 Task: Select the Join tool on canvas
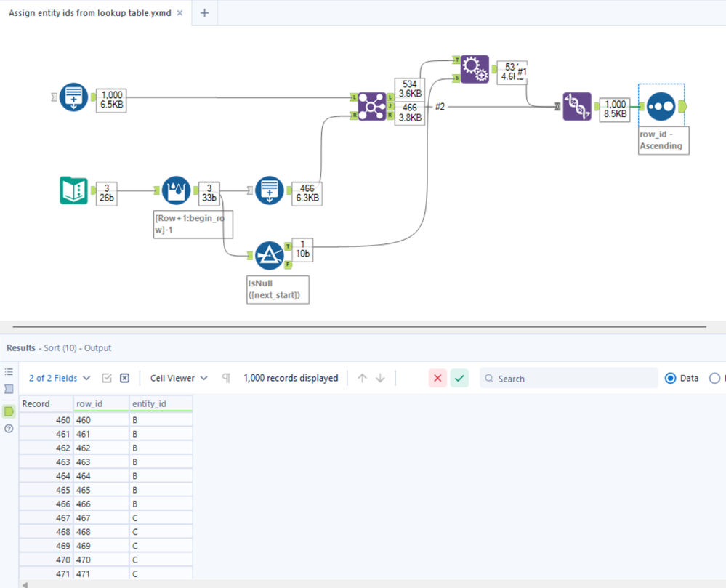point(371,107)
